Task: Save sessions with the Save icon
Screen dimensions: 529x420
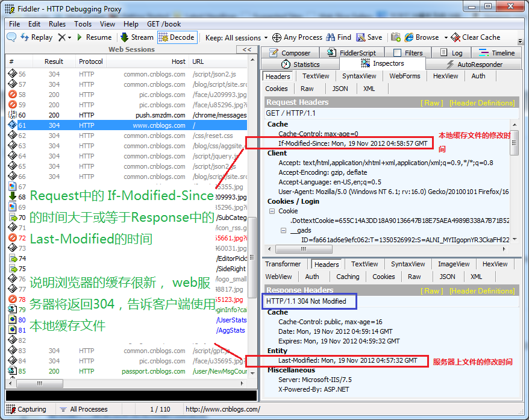Action: click(369, 37)
